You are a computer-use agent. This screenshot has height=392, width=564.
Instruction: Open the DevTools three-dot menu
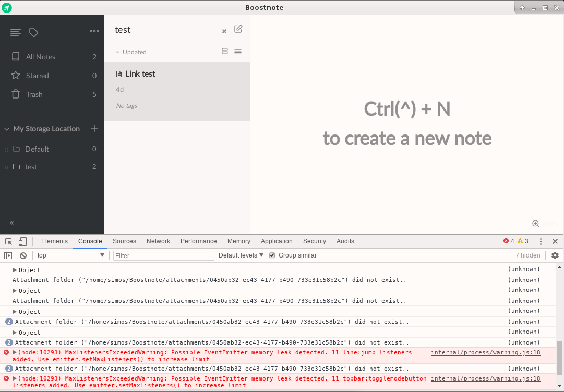coord(541,241)
